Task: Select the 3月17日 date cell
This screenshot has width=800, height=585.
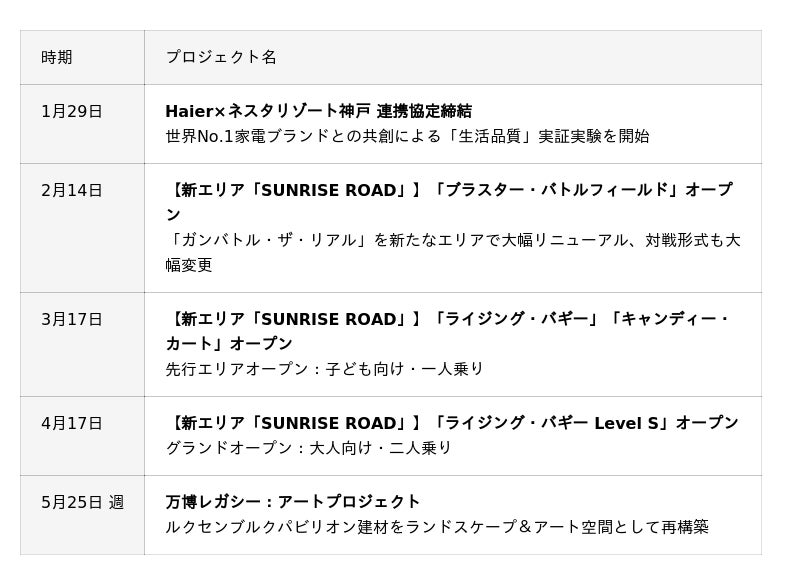Action: (x=72, y=319)
